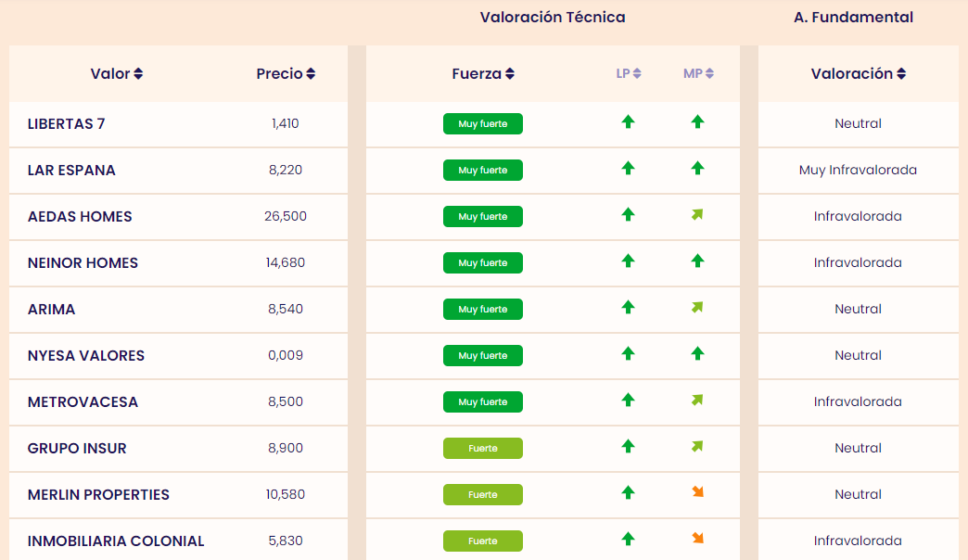Sort table by Precio column
This screenshot has height=560, width=968.
(x=286, y=74)
